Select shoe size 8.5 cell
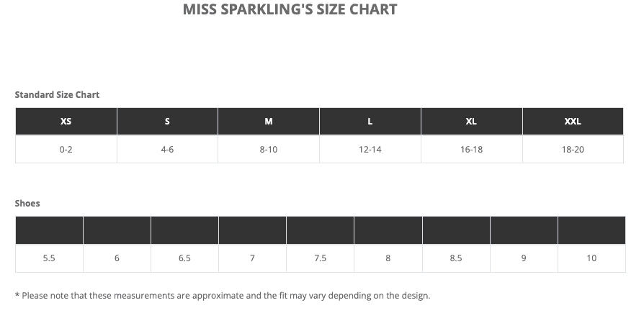The image size is (644, 313). pos(456,258)
